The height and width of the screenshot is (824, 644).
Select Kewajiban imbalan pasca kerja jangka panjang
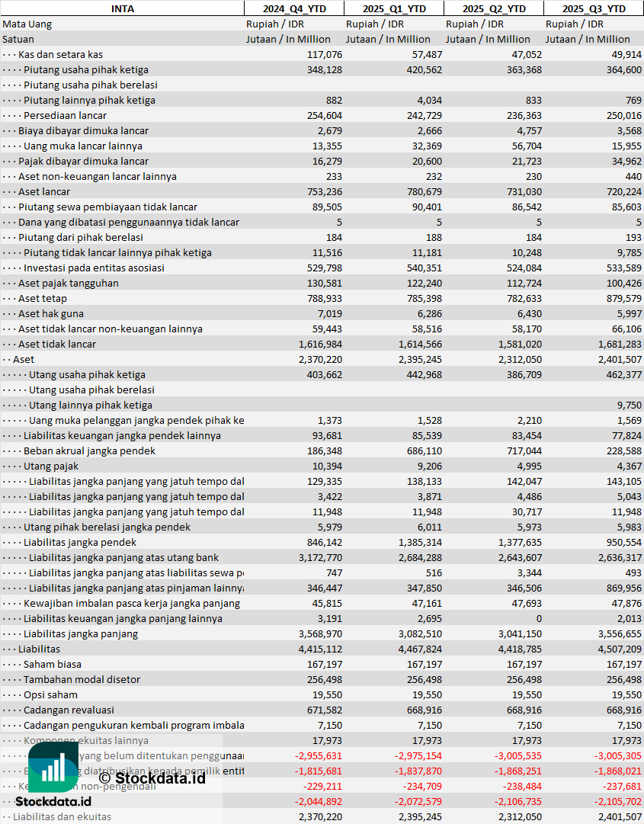[132, 603]
